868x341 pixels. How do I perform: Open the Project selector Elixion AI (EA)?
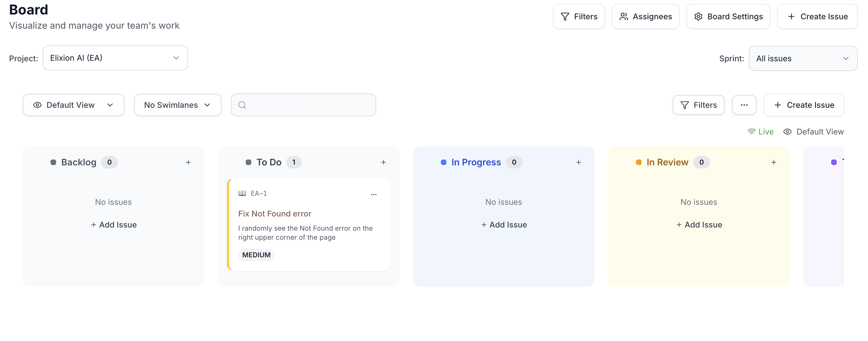[x=115, y=58]
